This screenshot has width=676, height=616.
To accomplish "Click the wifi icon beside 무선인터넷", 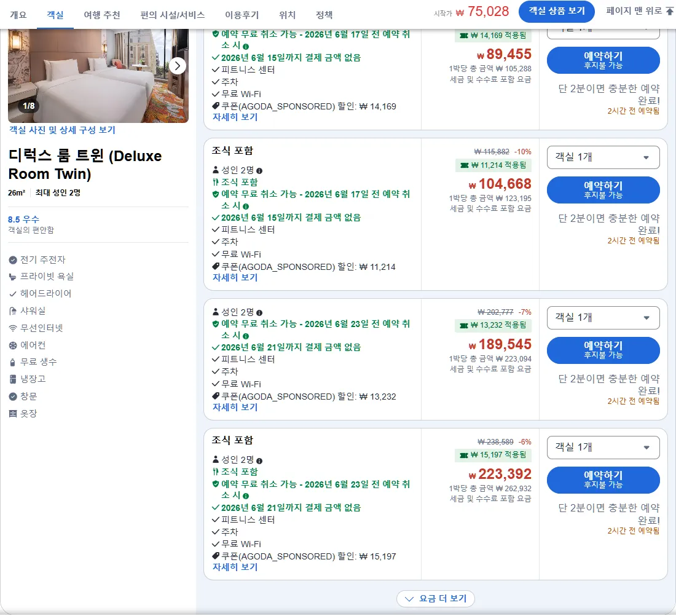I will 13,328.
